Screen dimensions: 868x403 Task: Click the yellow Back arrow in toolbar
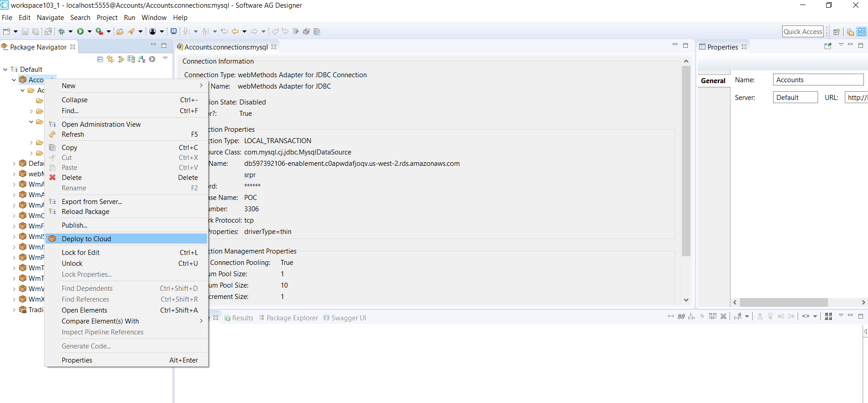pyautogui.click(x=235, y=31)
